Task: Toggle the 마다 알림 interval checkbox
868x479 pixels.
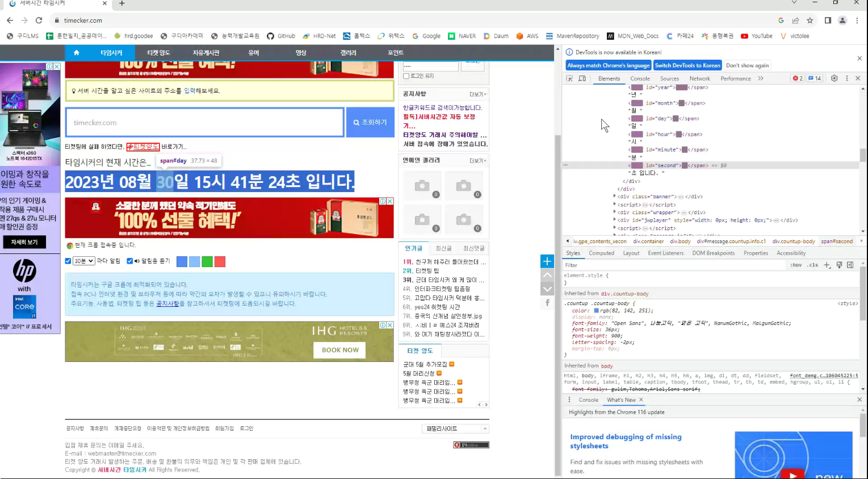Action: click(68, 261)
